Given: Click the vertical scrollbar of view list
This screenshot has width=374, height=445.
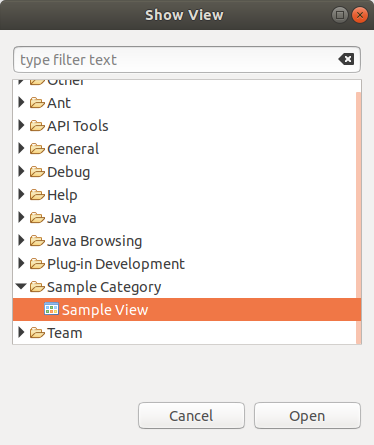Looking at the screenshot, I should [x=359, y=218].
